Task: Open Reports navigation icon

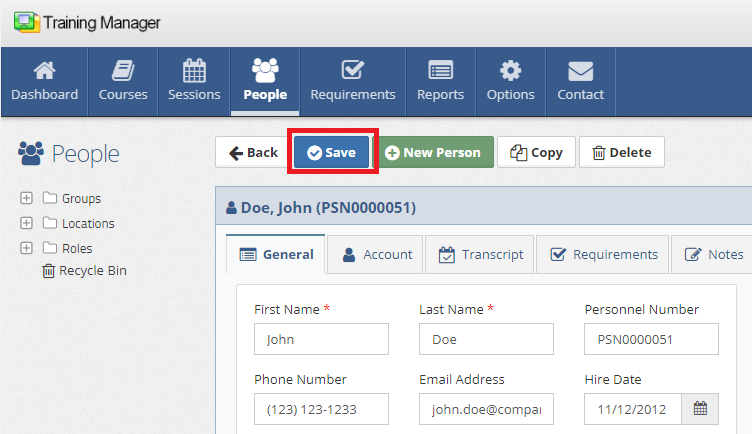Action: pos(440,71)
